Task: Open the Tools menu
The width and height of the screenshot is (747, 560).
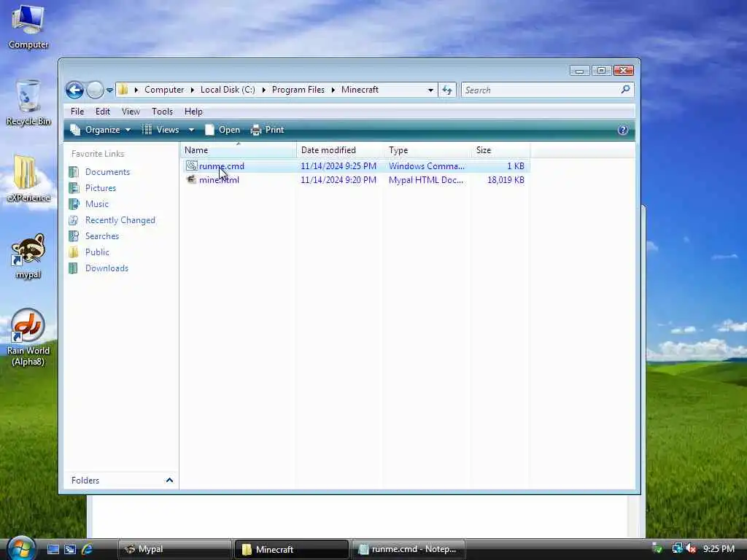Action: tap(162, 112)
